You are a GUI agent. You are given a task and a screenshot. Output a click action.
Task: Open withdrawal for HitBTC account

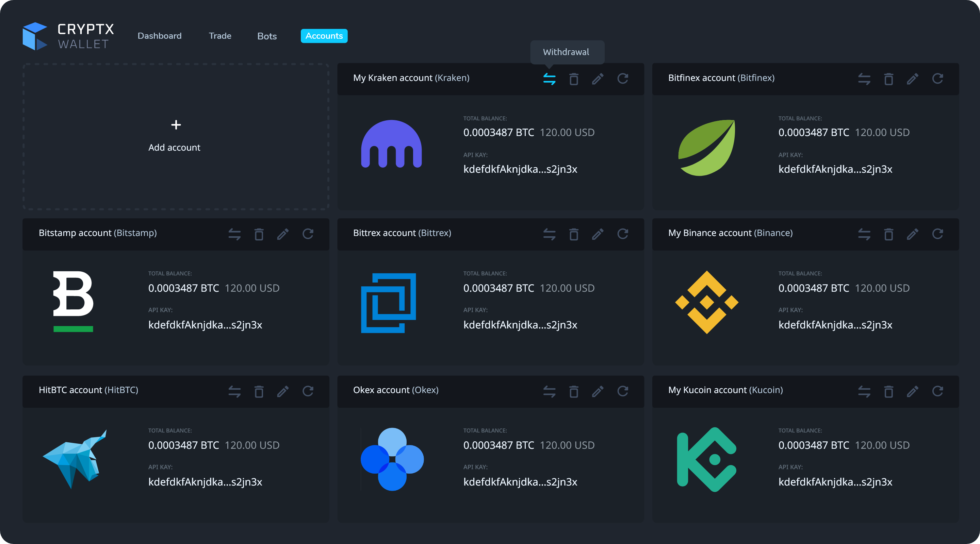click(x=234, y=391)
